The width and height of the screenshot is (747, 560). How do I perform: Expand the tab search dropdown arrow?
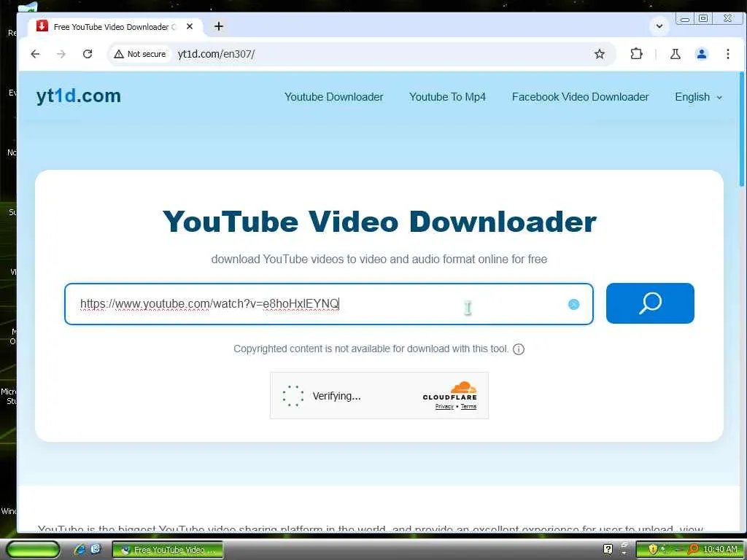[x=659, y=26]
